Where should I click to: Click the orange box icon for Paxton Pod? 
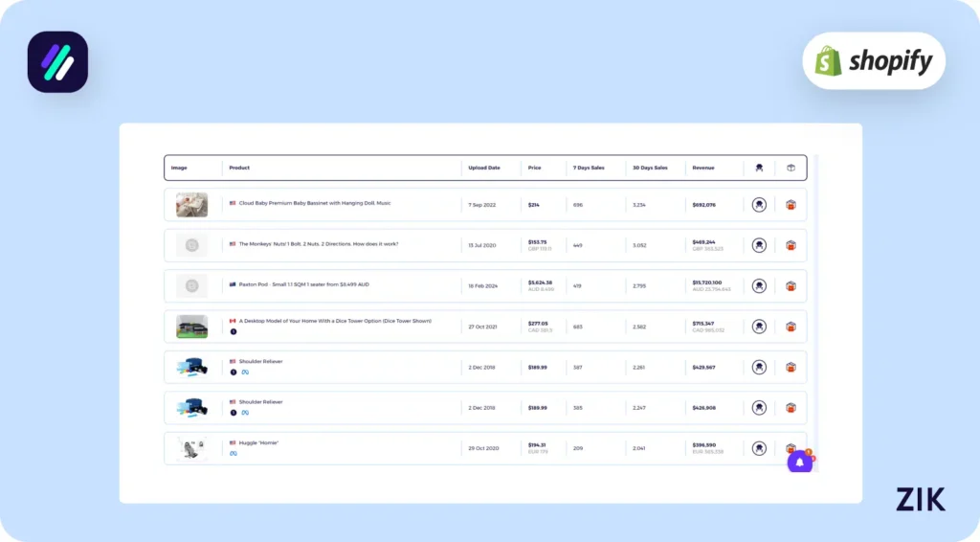[x=791, y=286]
